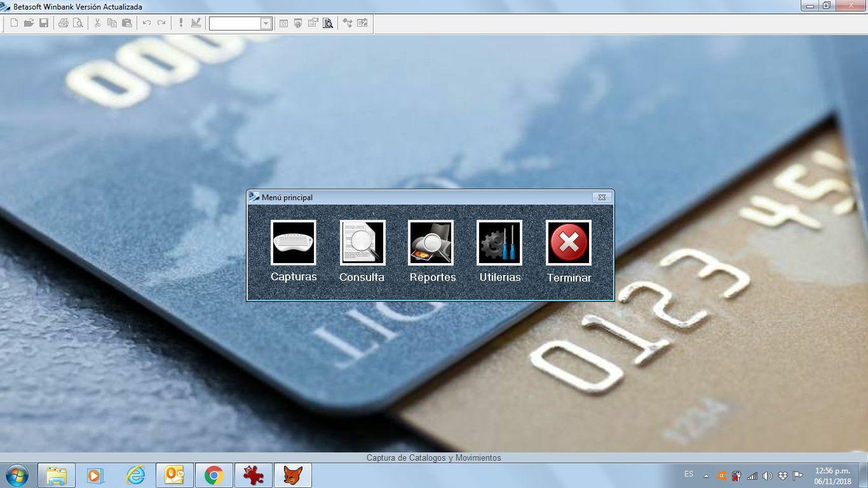The image size is (868, 488).
Task: Open the Properties window toolbar icon
Action: [x=313, y=23]
